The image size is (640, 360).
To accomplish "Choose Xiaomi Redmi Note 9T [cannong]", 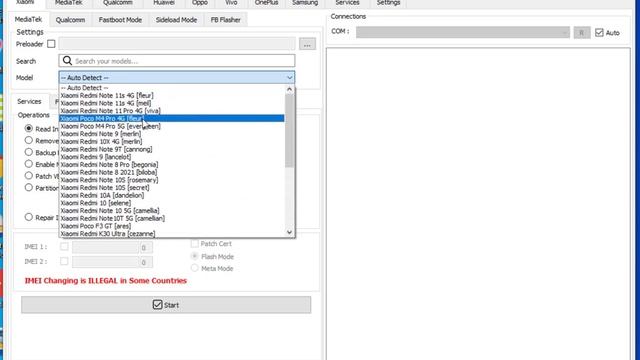I will (172, 149).
